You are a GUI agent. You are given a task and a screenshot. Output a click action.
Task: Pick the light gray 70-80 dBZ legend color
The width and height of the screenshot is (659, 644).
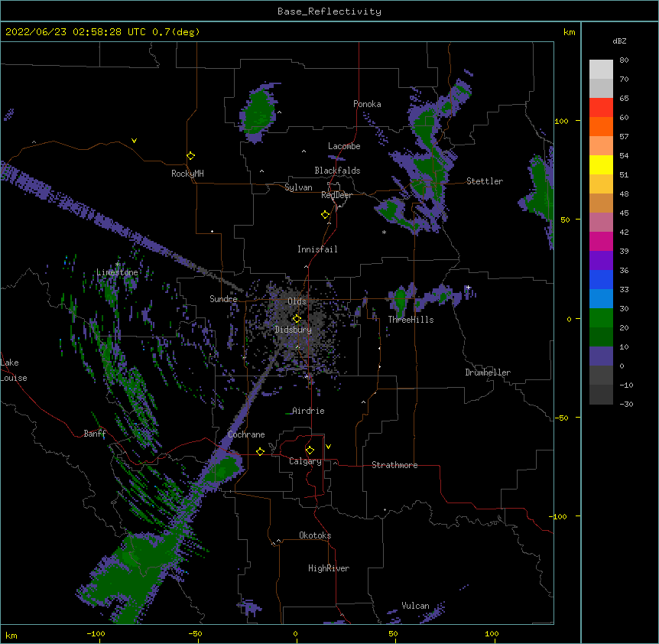click(601, 70)
